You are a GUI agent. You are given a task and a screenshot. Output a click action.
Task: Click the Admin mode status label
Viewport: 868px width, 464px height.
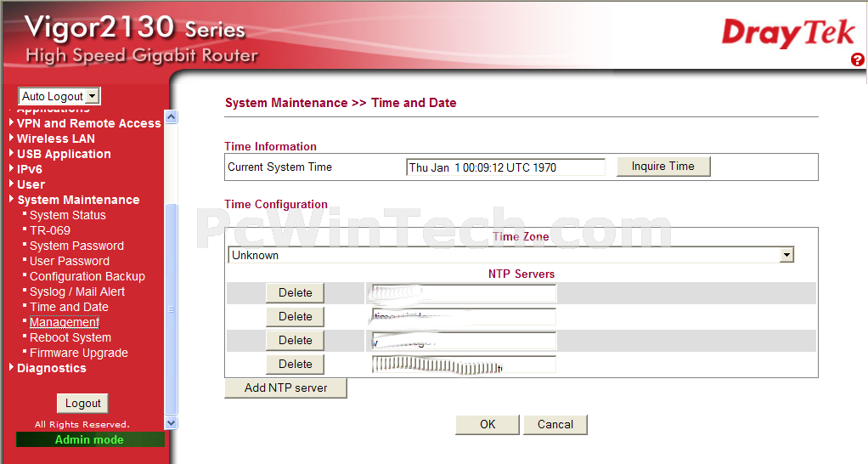(89, 439)
